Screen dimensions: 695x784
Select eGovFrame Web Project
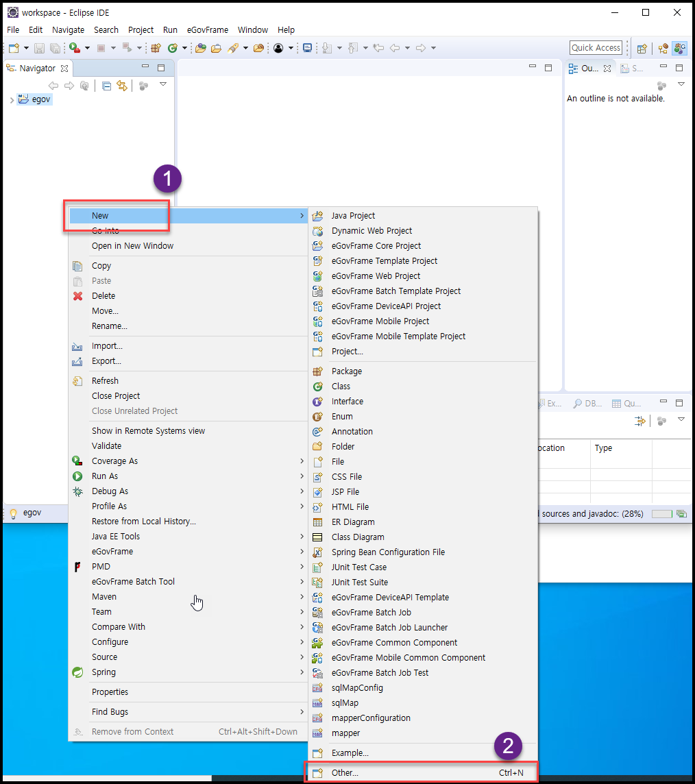point(423,276)
